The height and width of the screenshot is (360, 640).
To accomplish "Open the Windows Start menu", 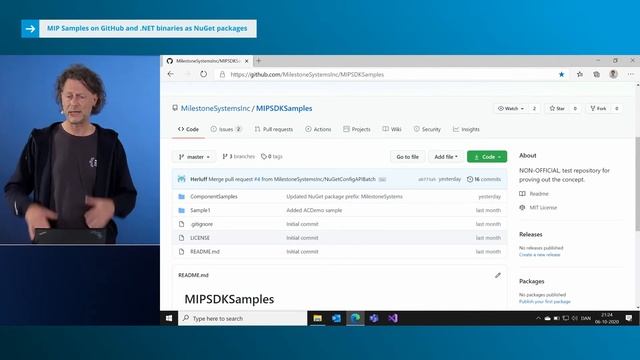I will pyautogui.click(x=169, y=318).
